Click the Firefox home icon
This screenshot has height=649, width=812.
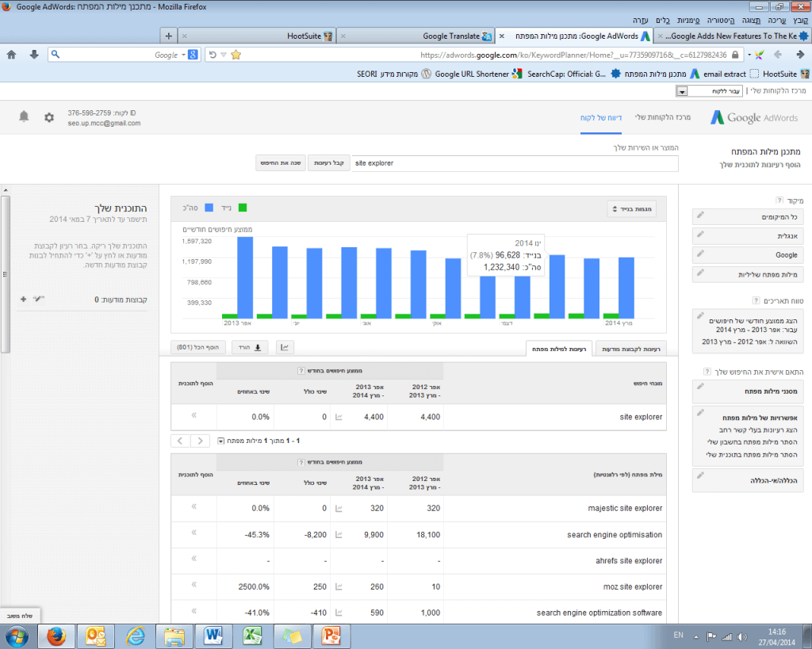tap(11, 55)
